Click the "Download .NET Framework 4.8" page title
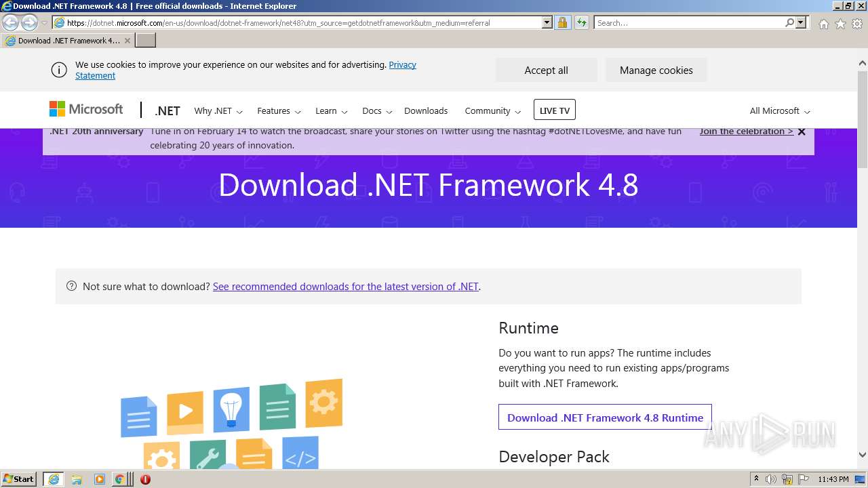 click(x=429, y=185)
